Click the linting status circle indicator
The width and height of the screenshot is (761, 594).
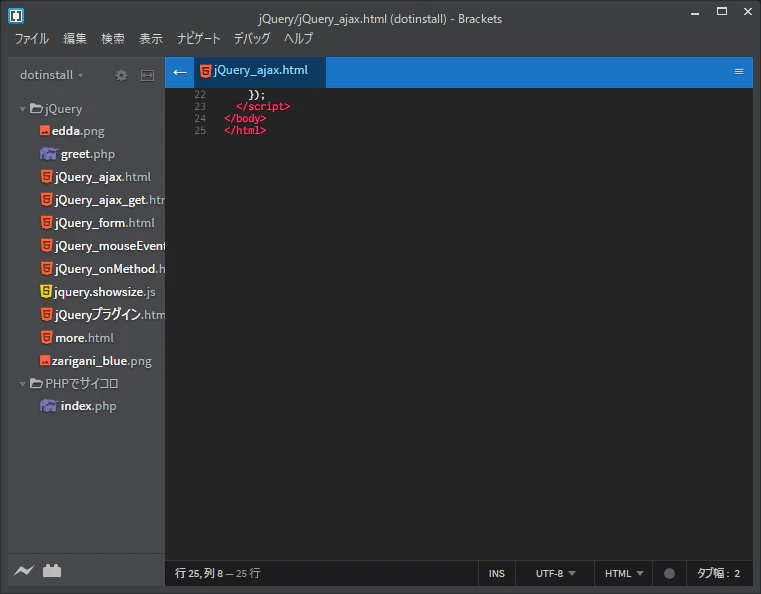(x=669, y=574)
